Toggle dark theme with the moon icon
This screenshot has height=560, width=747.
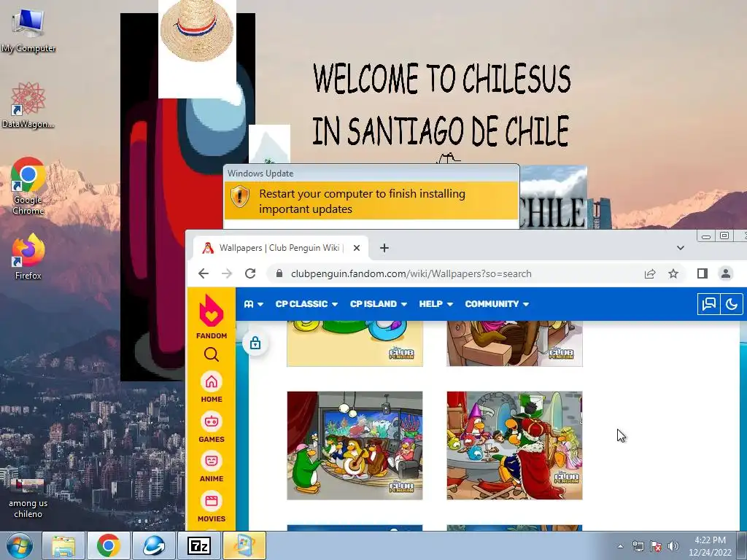tap(732, 304)
